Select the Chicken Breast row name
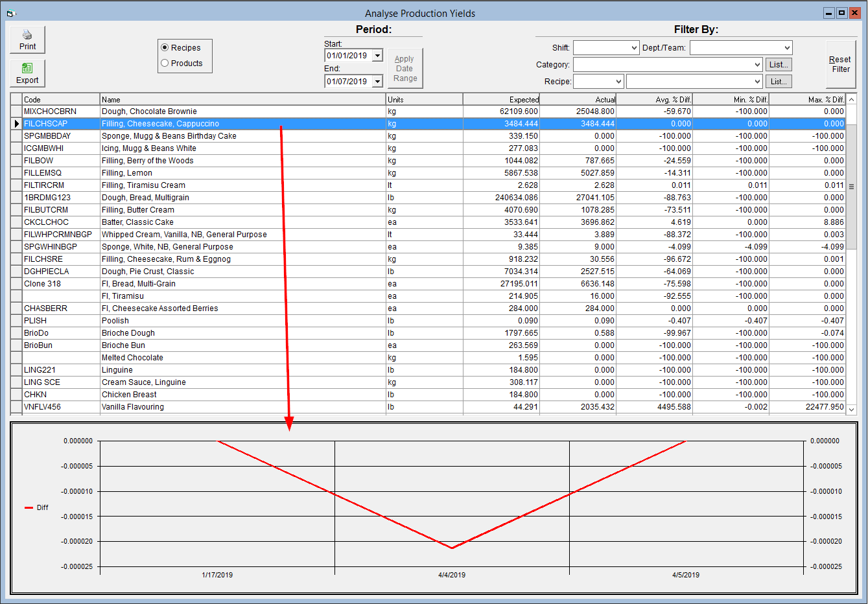The width and height of the screenshot is (868, 604). [242, 395]
